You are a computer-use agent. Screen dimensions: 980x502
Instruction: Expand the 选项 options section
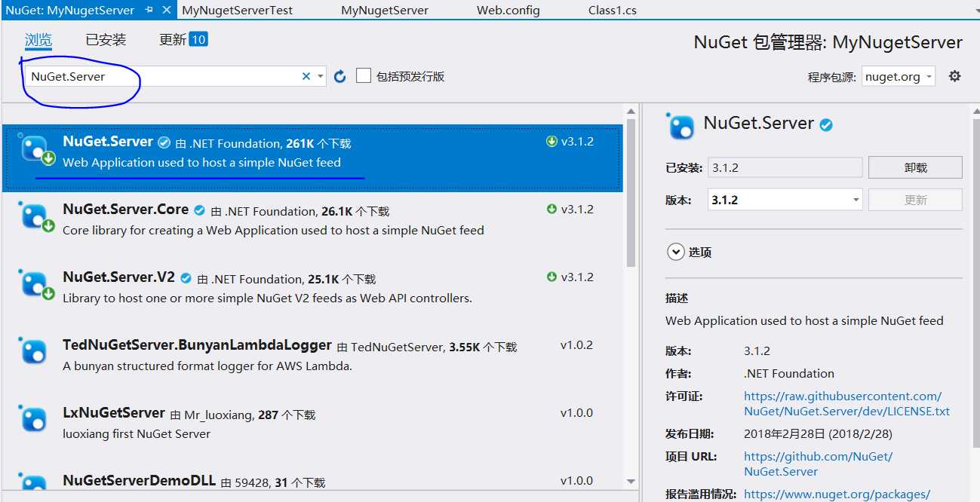click(x=675, y=252)
